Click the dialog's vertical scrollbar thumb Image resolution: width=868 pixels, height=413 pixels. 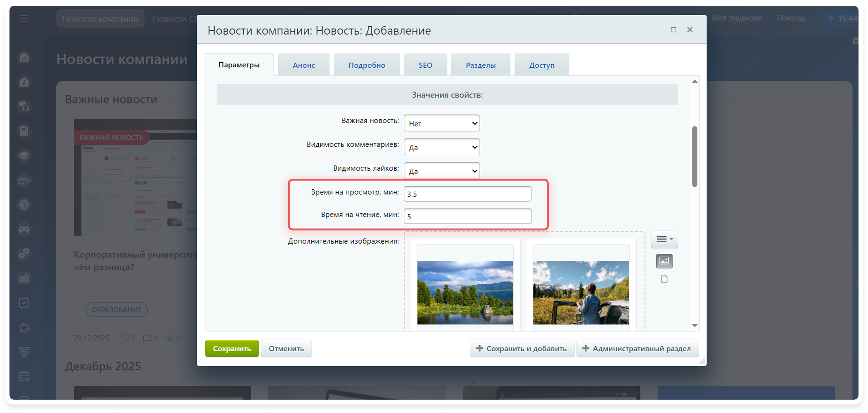694,156
